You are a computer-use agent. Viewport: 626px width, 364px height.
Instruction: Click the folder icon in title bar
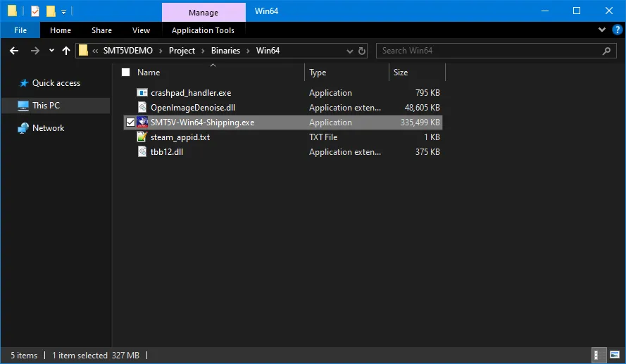12,11
